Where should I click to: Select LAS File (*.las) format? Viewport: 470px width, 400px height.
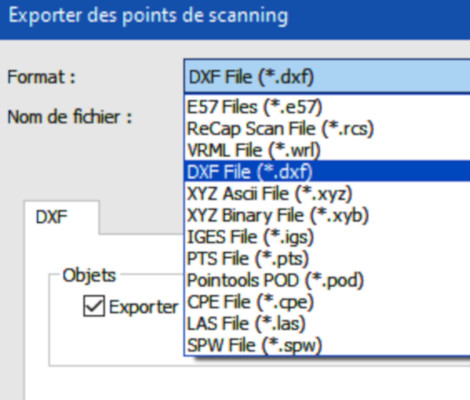327,323
